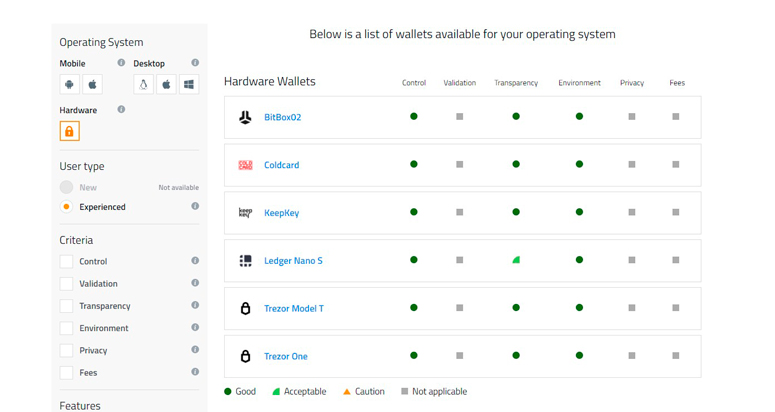Click the Ledger Nano S logo icon

[245, 261]
